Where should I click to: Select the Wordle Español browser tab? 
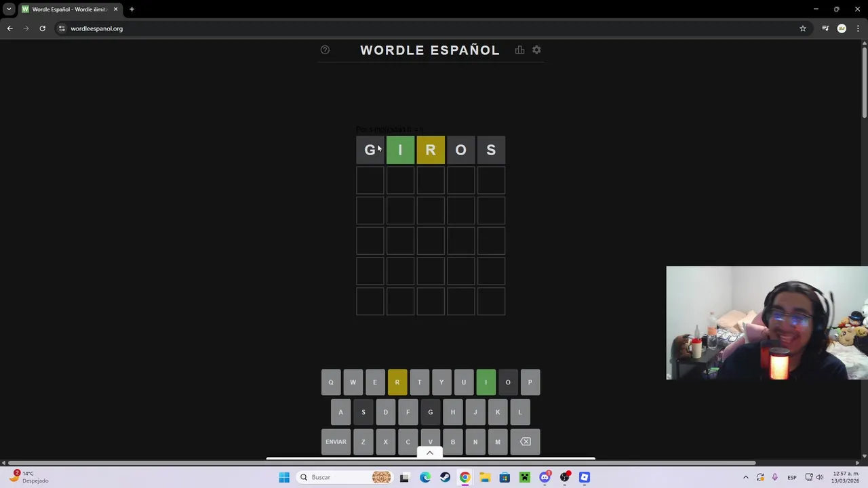(70, 9)
